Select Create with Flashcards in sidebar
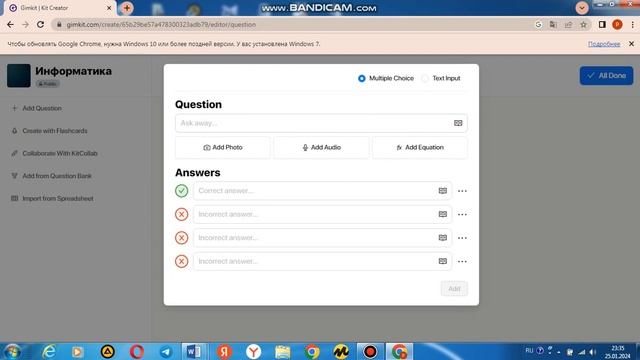Image resolution: width=640 pixels, height=360 pixels. [49, 131]
